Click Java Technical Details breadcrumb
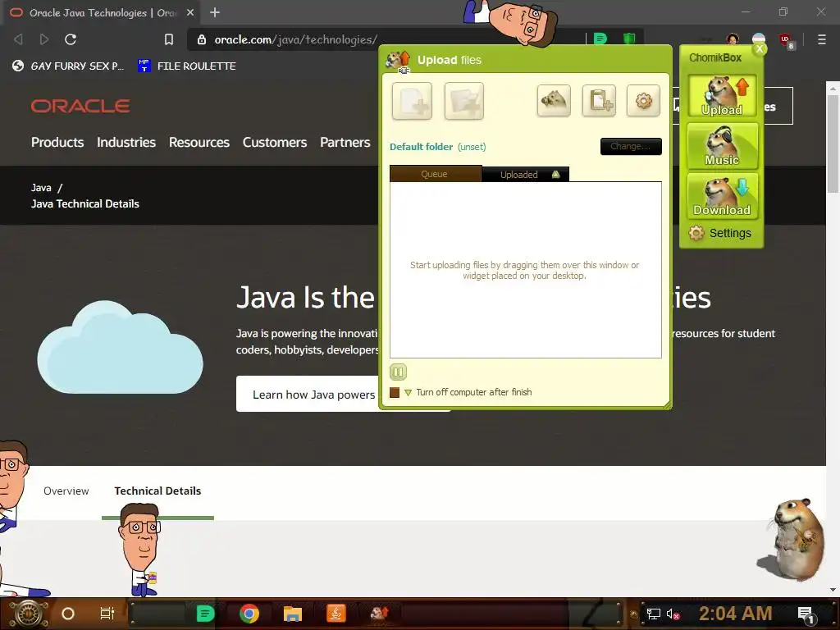 click(x=85, y=203)
